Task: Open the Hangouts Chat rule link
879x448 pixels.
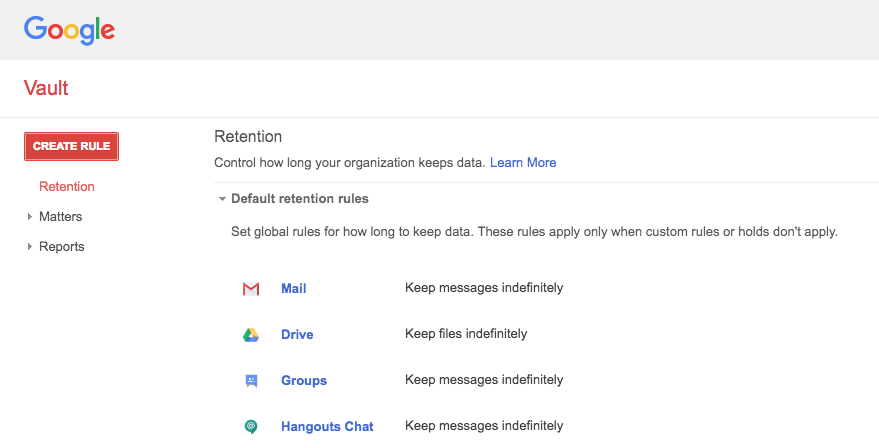Action: [327, 426]
